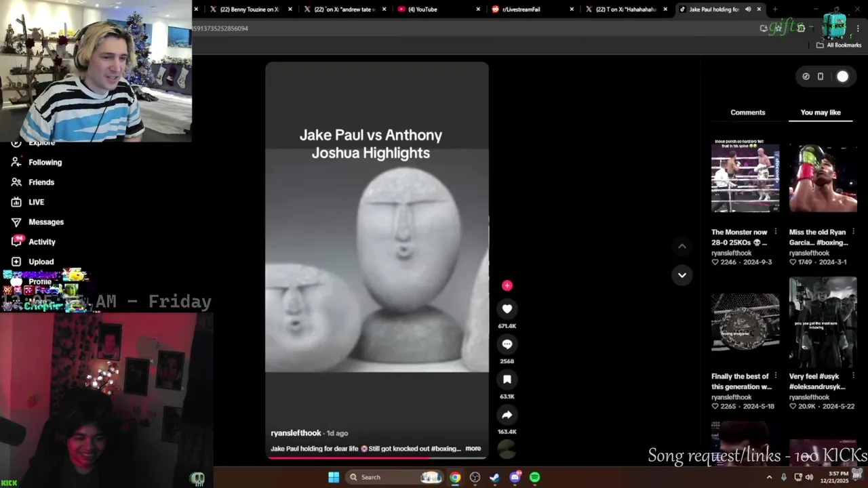This screenshot has width=868, height=488.
Task: Open options for Finally the best video
Action: (x=776, y=376)
